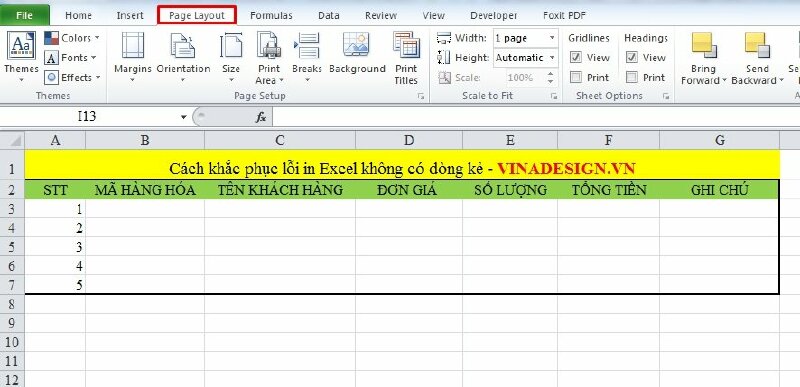Enable Gridlines View checkbox
This screenshot has width=800, height=387.
point(576,58)
